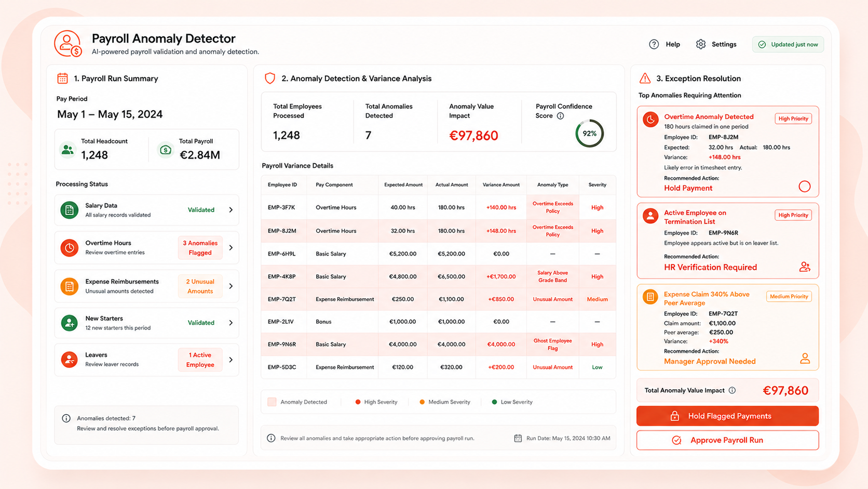Click the Anomaly Detected legend pink swatch
The height and width of the screenshot is (489, 868).
(x=272, y=402)
